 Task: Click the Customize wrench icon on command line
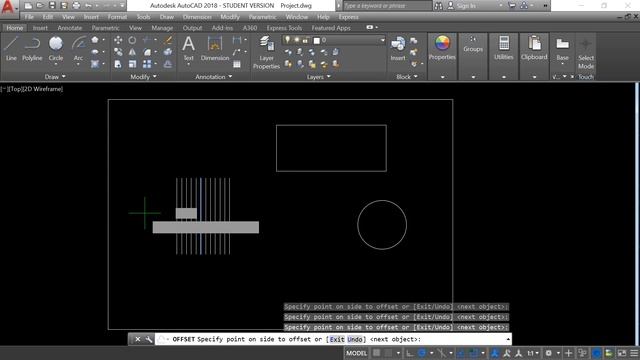149,339
